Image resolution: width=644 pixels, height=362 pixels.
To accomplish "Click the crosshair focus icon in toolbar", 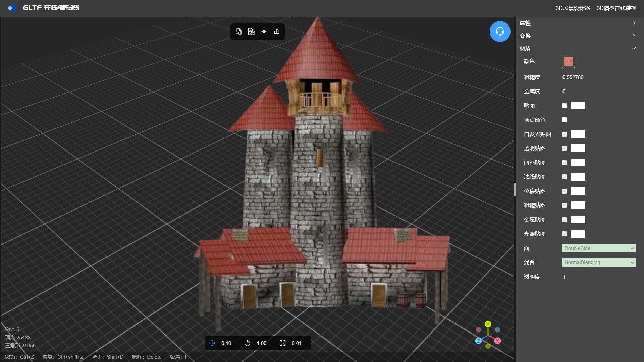I will 264,32.
